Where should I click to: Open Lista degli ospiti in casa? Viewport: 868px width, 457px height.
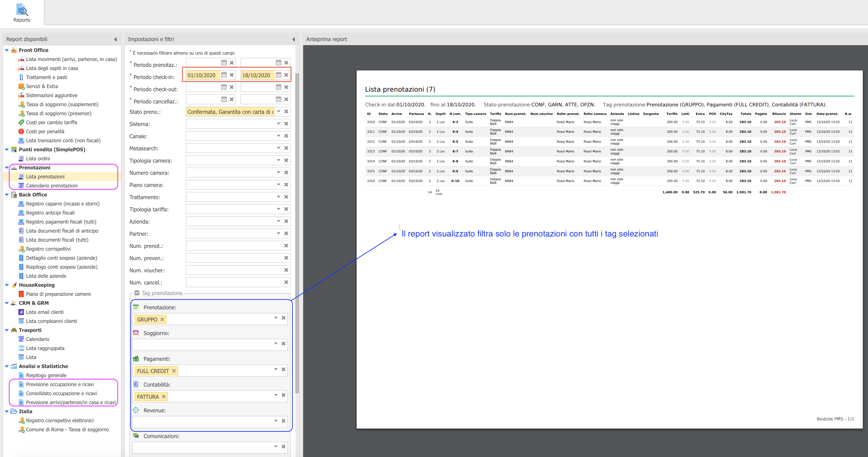point(52,68)
